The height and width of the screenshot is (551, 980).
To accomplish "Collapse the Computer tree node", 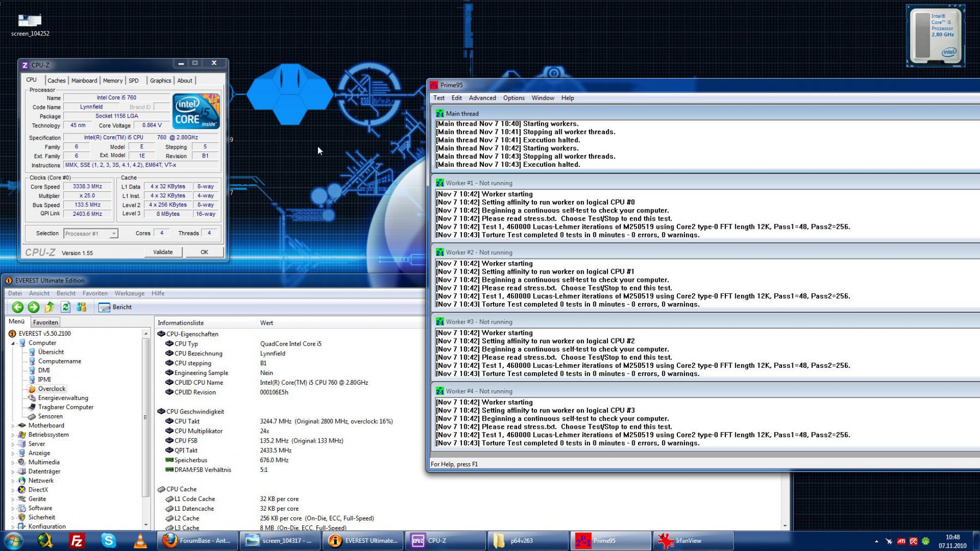I will (x=13, y=343).
